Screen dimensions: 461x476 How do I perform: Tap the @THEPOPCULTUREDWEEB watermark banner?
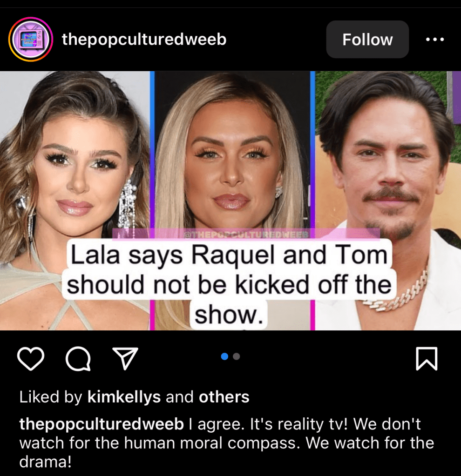[246, 234]
